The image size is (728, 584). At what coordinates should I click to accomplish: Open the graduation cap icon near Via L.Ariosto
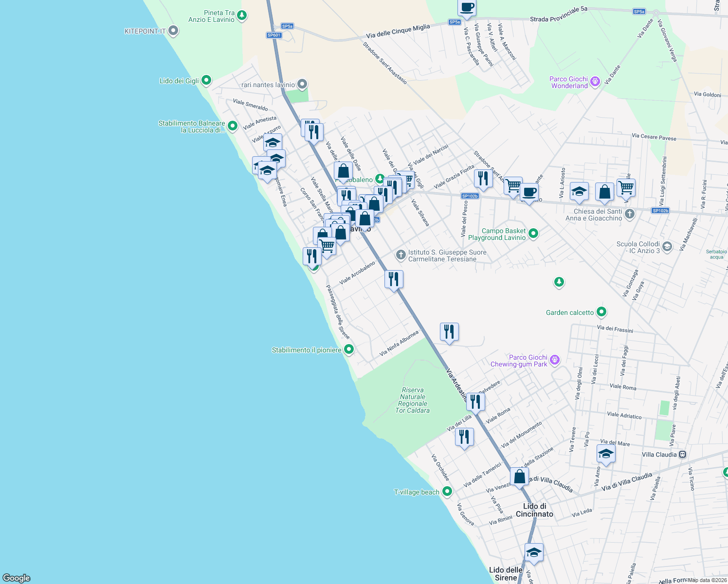point(579,191)
